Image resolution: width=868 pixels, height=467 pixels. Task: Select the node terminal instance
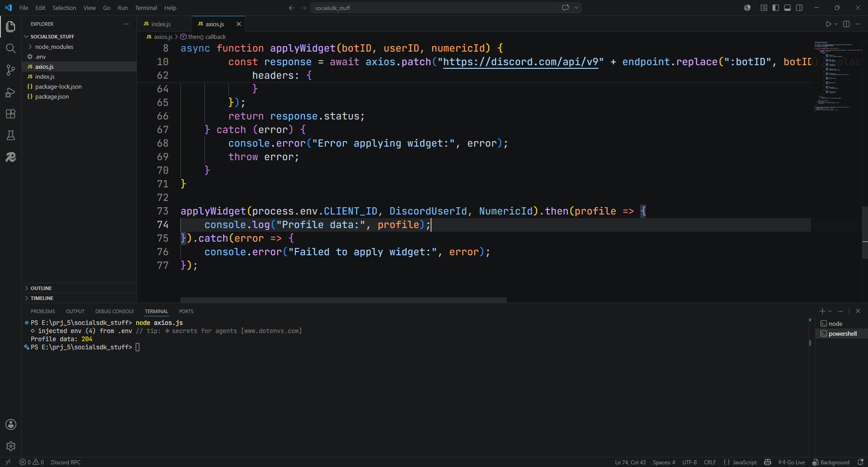841,324
